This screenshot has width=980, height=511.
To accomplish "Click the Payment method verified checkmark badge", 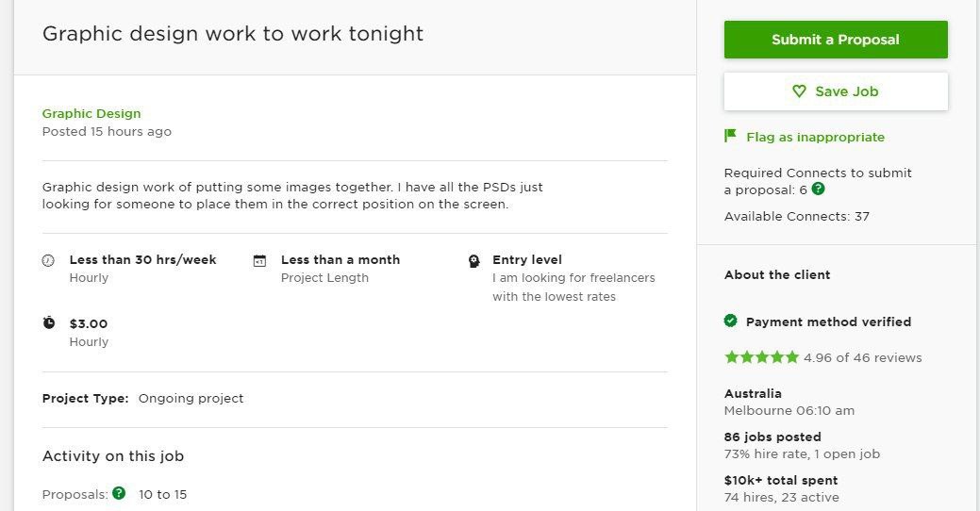I will [x=731, y=321].
